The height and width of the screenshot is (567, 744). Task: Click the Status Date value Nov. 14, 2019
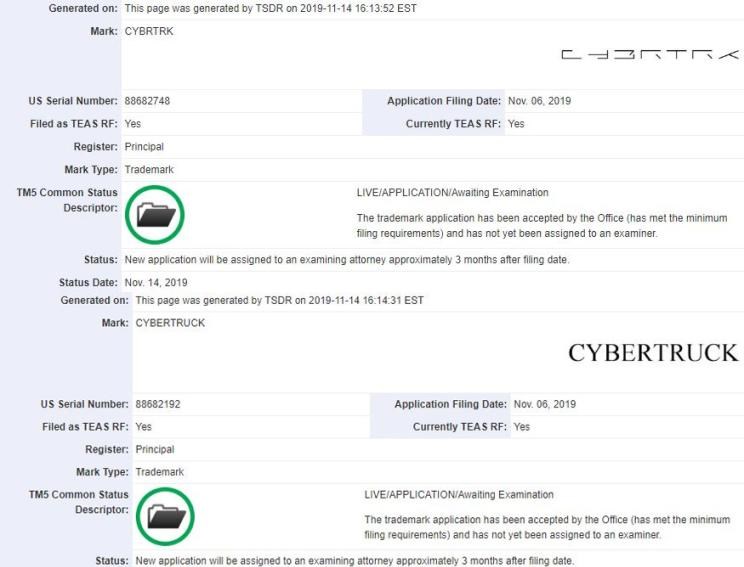(x=156, y=283)
